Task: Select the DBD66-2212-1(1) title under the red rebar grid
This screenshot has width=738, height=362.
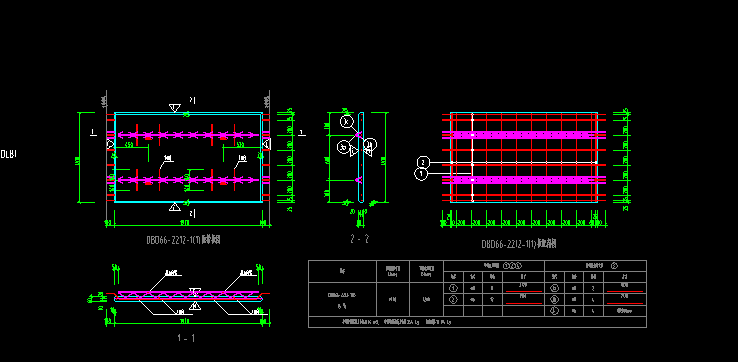Action: click(x=519, y=244)
